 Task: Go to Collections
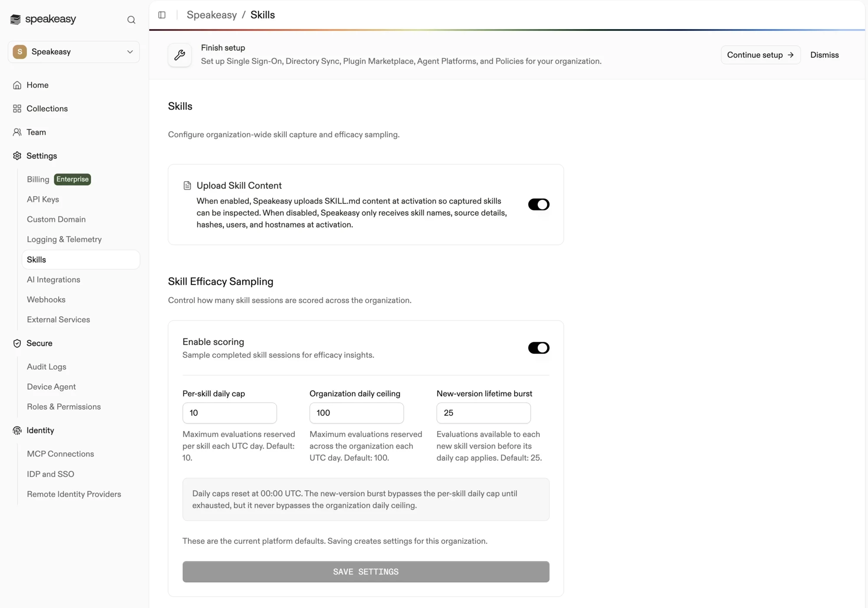pos(47,109)
